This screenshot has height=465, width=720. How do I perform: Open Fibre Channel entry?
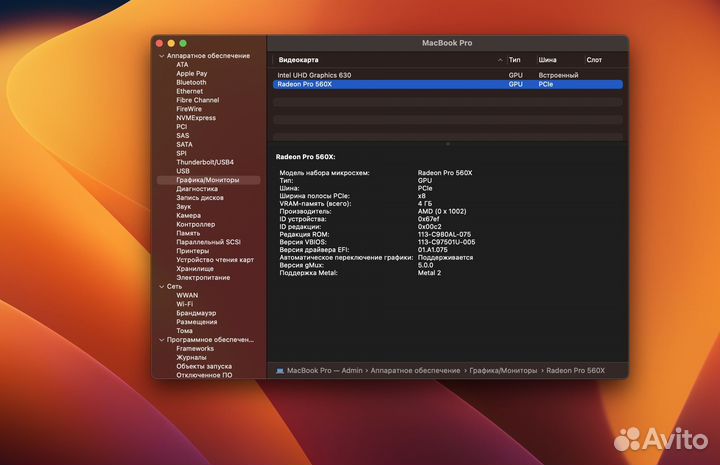click(x=198, y=100)
